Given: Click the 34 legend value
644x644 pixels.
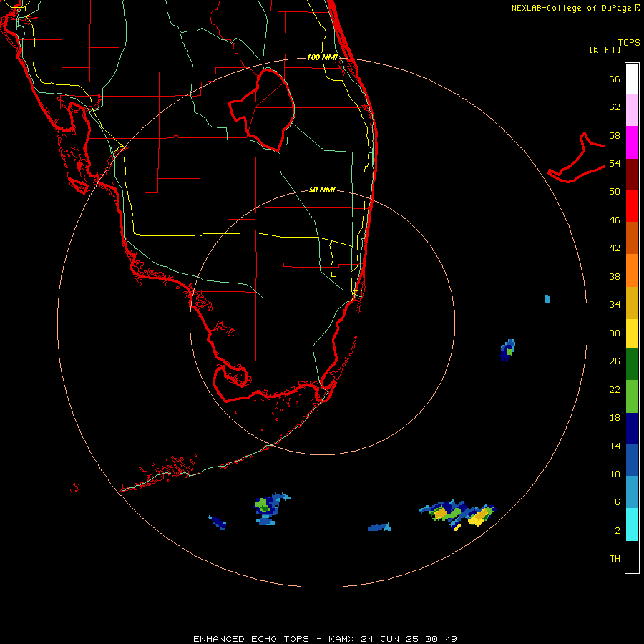Looking at the screenshot, I should 615,305.
